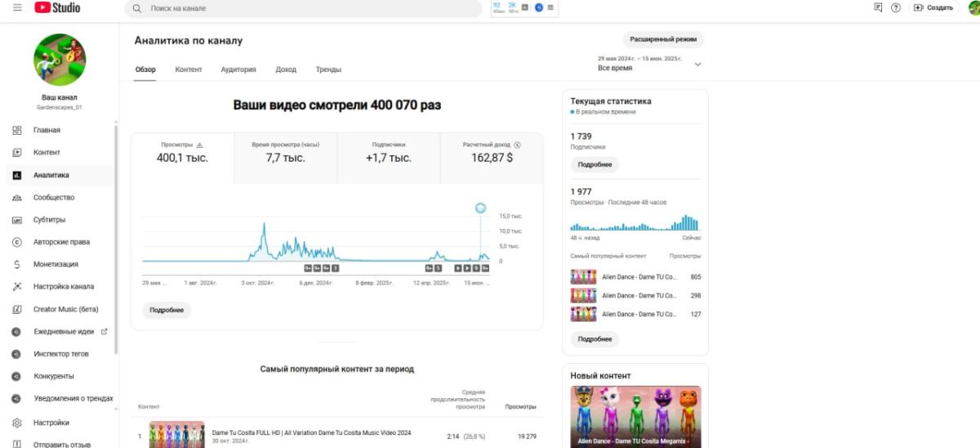Click the YouTube Studio logo
Image resolution: width=980 pixels, height=448 pixels.
point(57,8)
